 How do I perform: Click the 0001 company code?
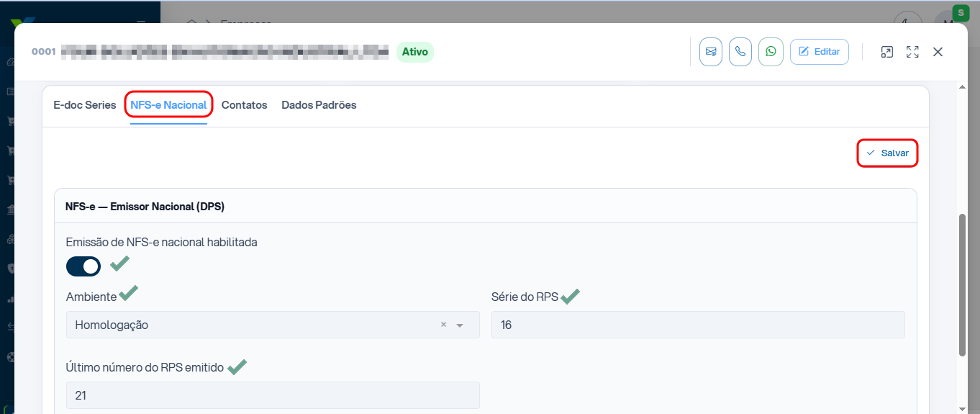click(x=43, y=52)
